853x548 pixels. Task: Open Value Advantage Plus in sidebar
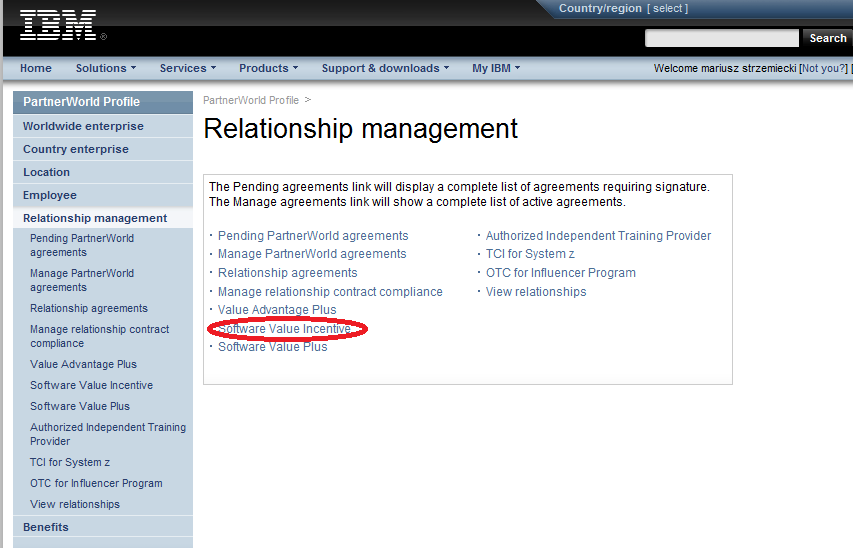click(x=83, y=365)
